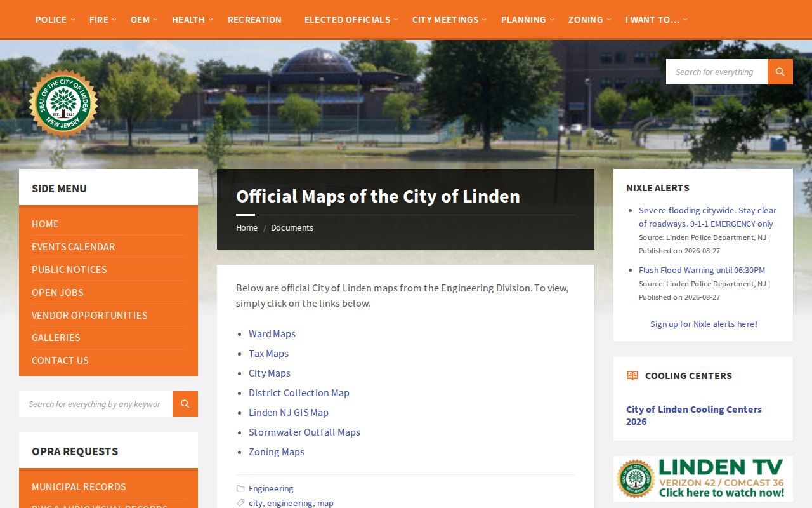Screen dimensions: 812x508
Task: Open City of Linden Cooling Centers 2026
Action: [694, 415]
